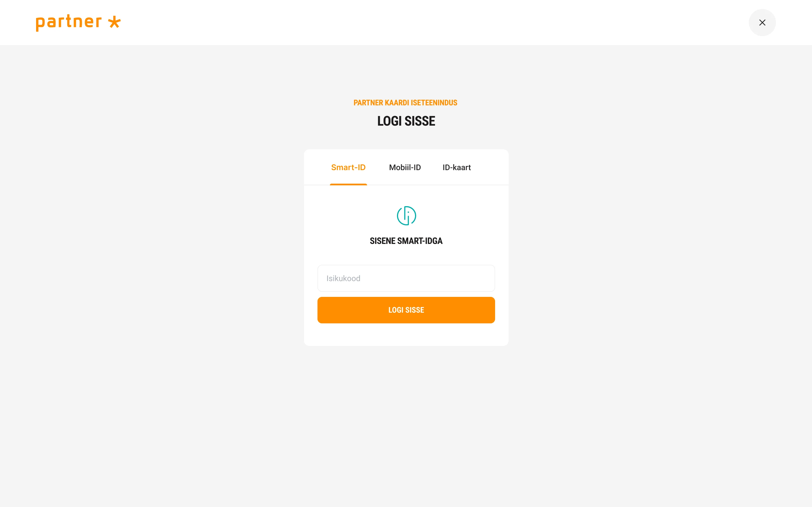Viewport: 812px width, 507px height.
Task: Click the teal Smart-ID logo icon
Action: pos(406,215)
